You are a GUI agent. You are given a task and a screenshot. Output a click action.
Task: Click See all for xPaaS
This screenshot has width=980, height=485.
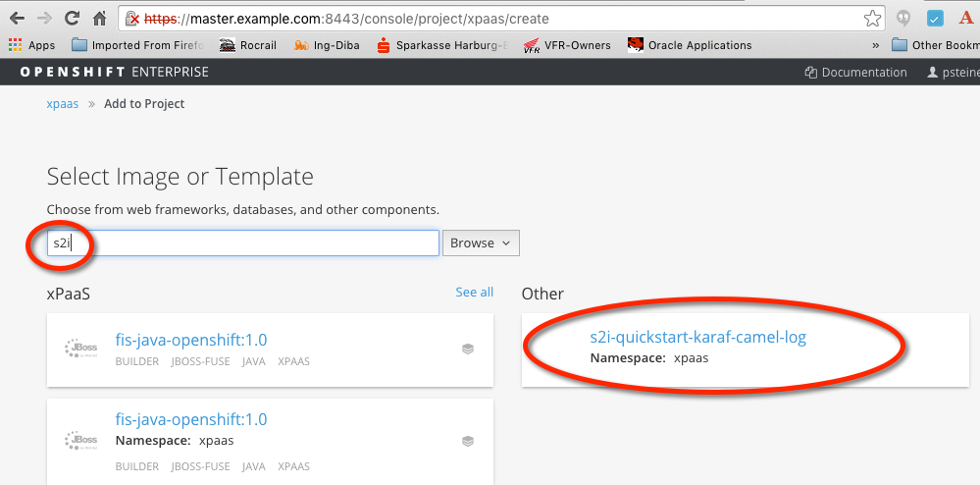pos(475,293)
